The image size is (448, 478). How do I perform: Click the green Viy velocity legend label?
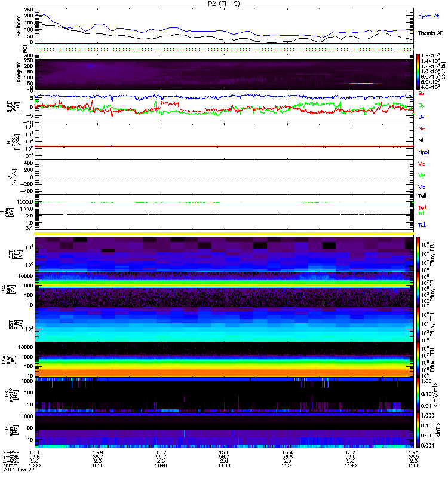pos(422,175)
